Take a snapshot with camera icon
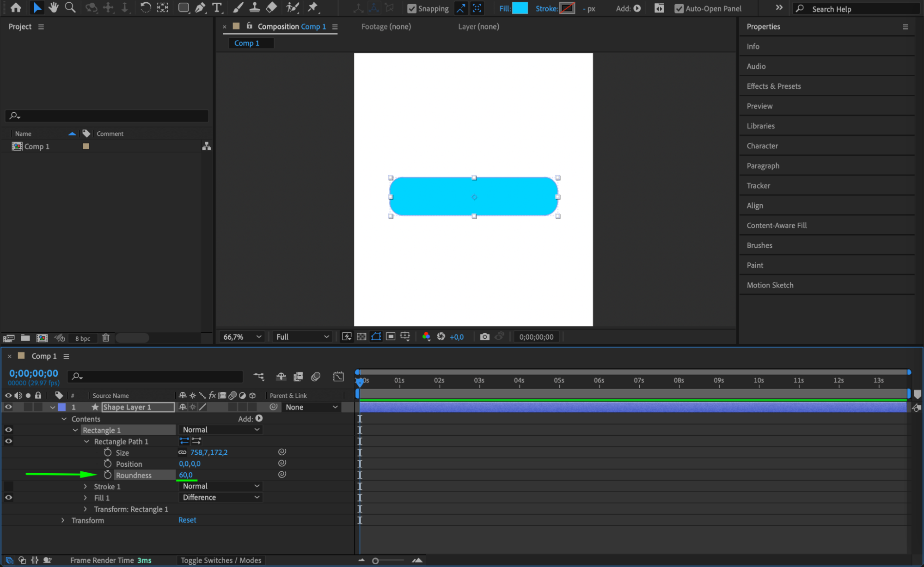 pyautogui.click(x=484, y=337)
